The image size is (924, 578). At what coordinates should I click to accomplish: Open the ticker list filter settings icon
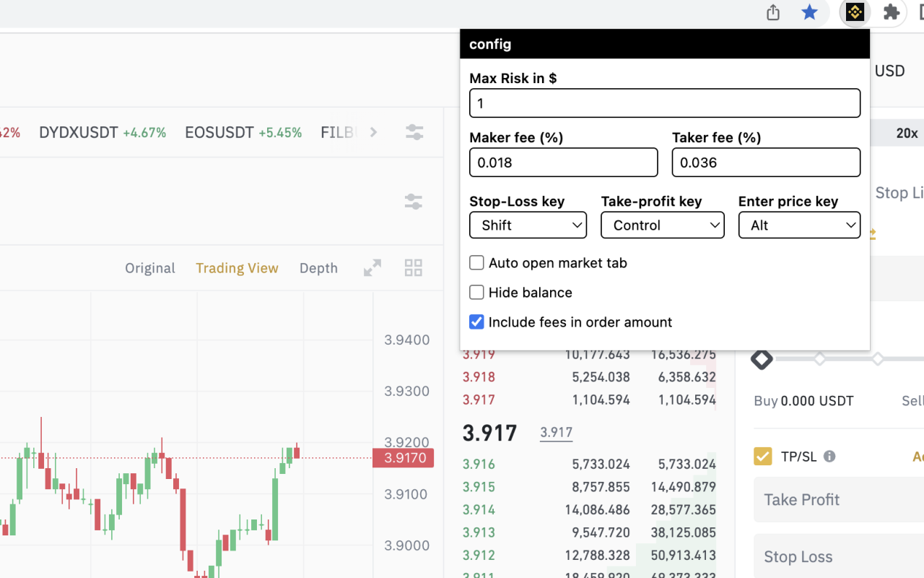point(414,132)
